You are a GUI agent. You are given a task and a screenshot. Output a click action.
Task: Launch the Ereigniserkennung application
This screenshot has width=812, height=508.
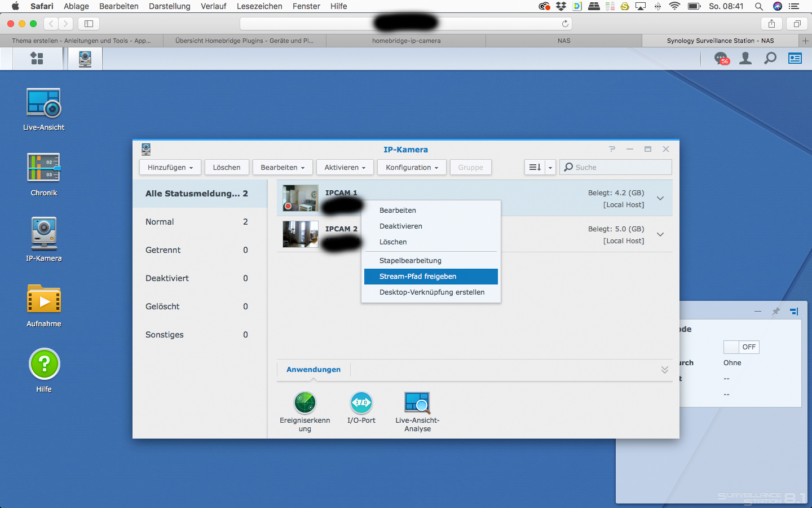(305, 403)
